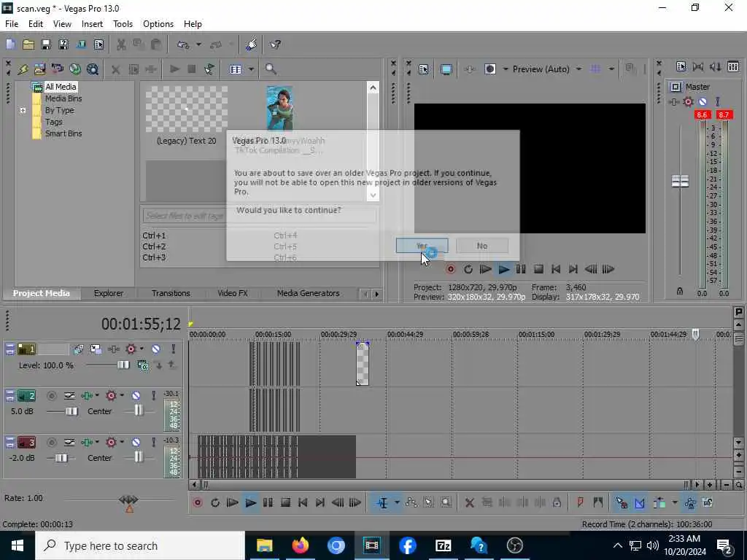Click timeline Stop button
The width and height of the screenshot is (747, 560).
pyautogui.click(x=285, y=503)
